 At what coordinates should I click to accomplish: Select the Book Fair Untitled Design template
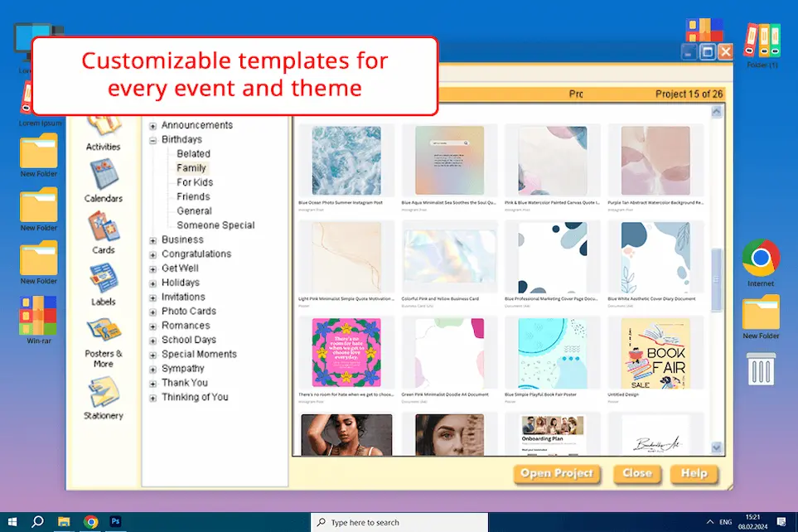(x=655, y=353)
